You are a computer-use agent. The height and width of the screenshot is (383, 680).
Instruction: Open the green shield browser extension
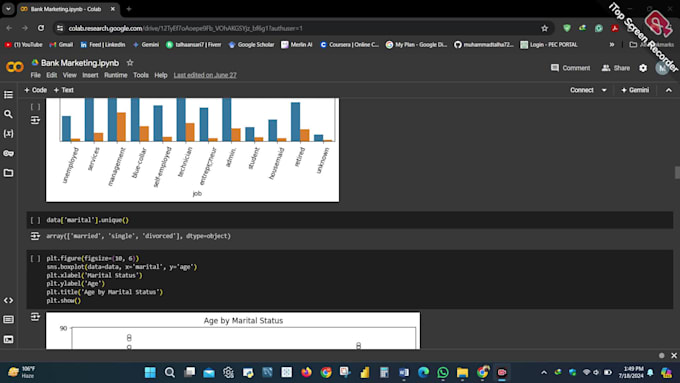[566, 28]
